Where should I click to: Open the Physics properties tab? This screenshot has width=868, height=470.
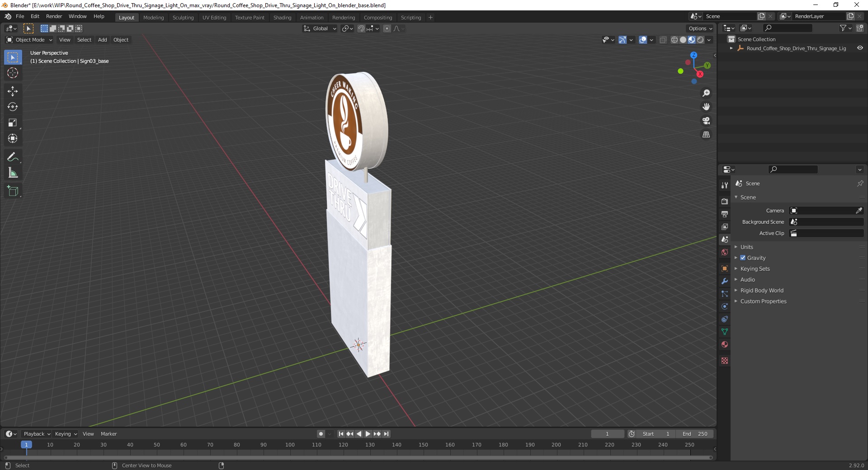(x=725, y=306)
